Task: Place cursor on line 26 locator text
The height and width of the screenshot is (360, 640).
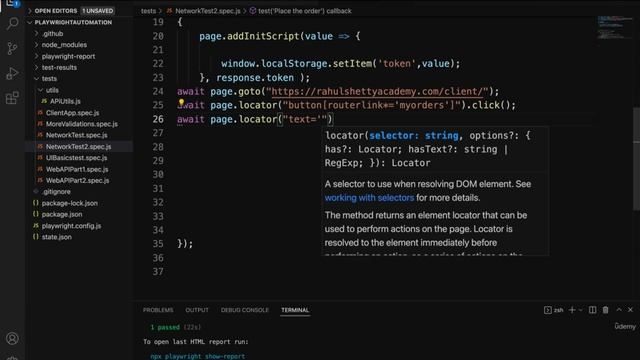Action: point(306,119)
